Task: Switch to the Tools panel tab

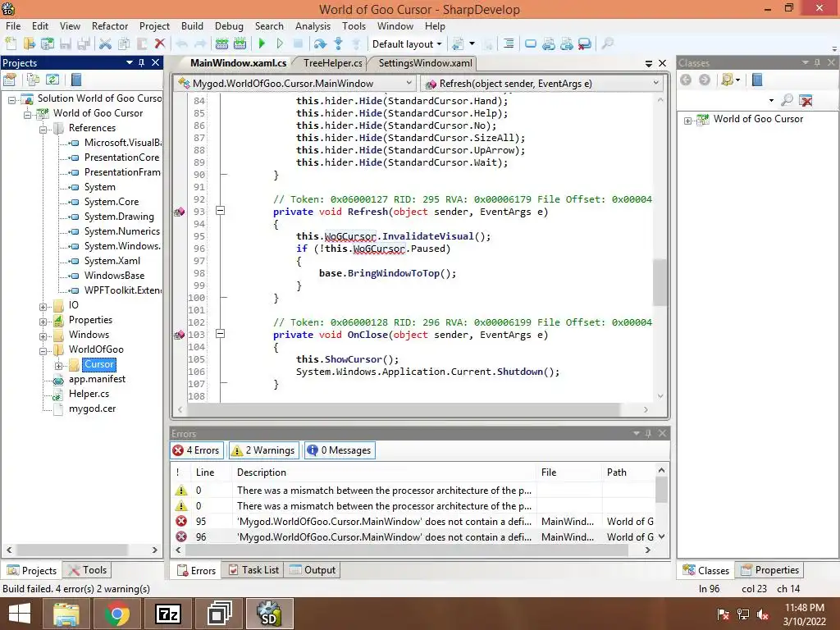Action: (x=87, y=570)
